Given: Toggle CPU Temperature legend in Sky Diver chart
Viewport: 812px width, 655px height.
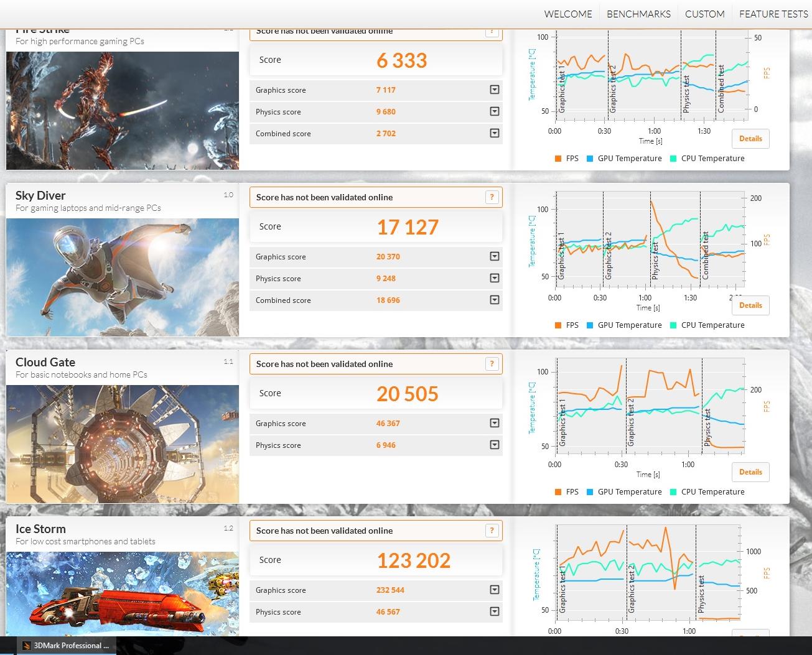Looking at the screenshot, I should (x=707, y=325).
